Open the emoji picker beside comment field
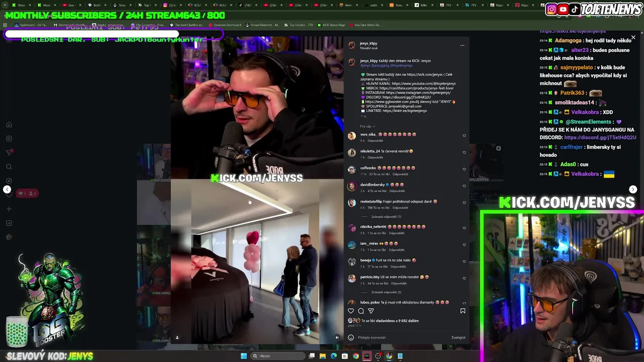Viewport: 644px width, 362px height. point(351,337)
